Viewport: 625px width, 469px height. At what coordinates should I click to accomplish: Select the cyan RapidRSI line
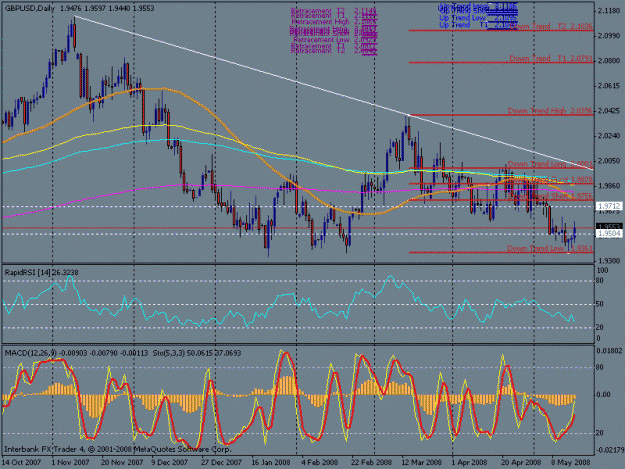tap(279, 297)
